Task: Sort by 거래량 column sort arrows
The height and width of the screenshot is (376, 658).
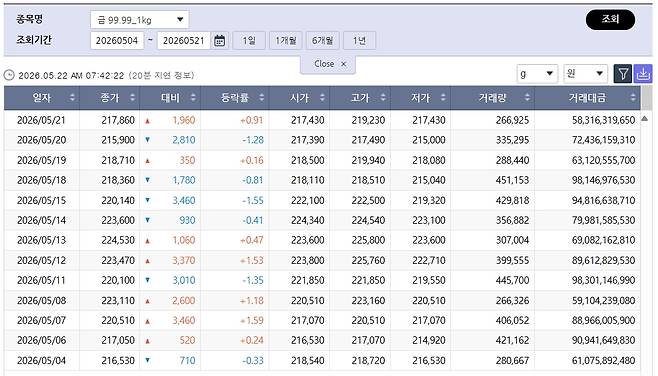Action: (527, 98)
